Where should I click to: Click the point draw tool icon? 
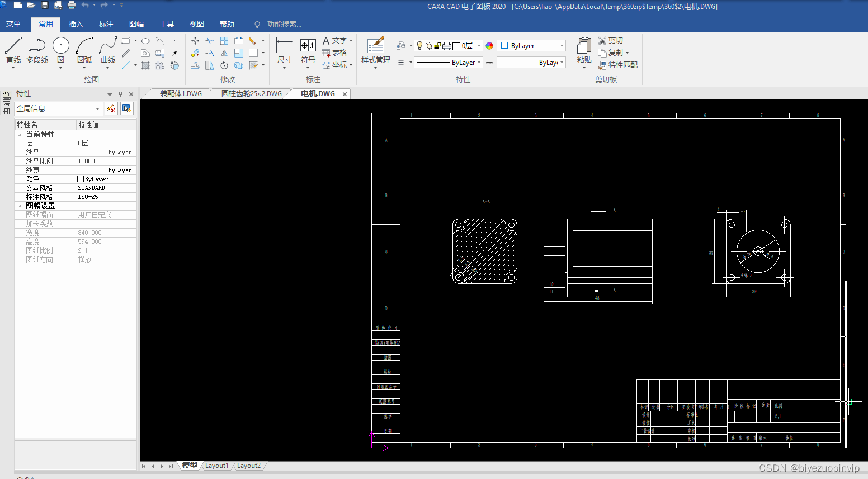(x=174, y=41)
